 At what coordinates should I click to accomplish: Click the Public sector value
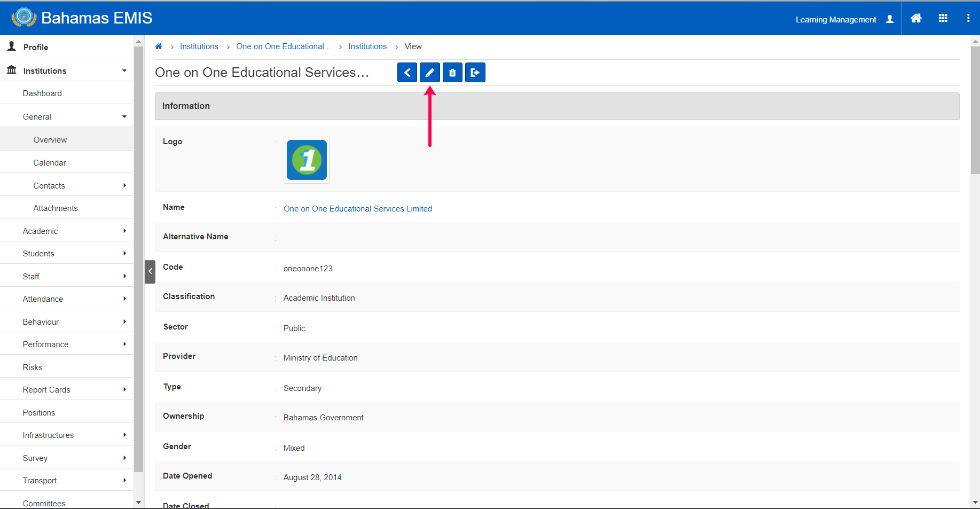coord(294,328)
